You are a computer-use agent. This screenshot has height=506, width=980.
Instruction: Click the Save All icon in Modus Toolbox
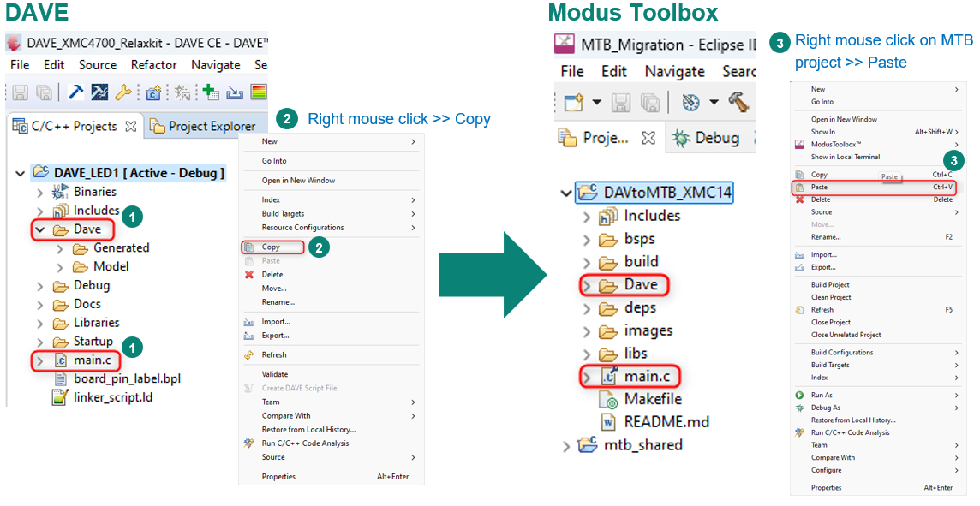(x=649, y=101)
